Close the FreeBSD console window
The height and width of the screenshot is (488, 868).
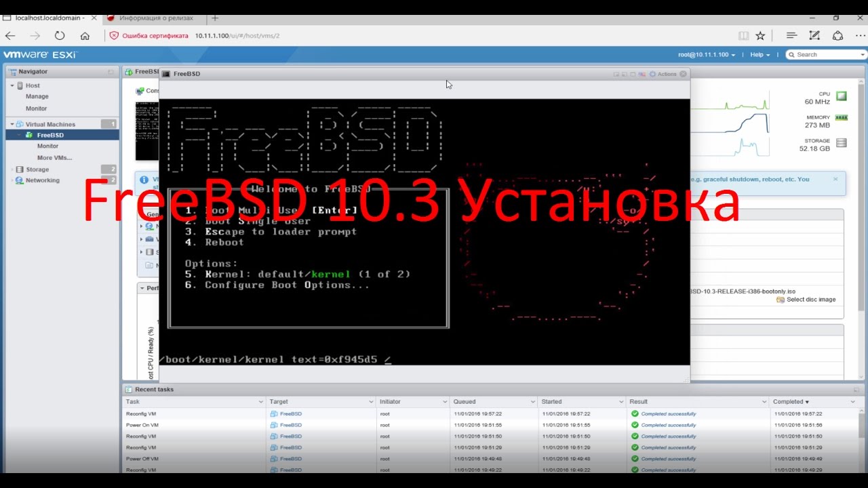pos(683,74)
